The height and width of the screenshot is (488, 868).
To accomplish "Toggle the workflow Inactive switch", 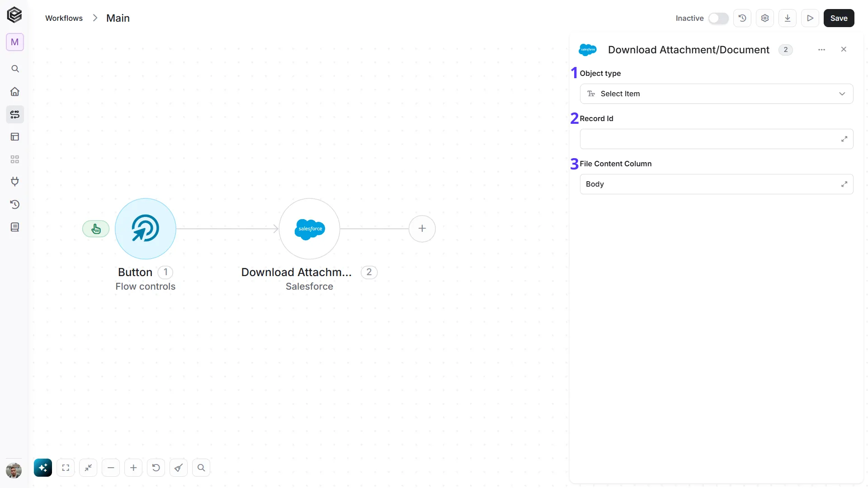I will click(x=718, y=18).
